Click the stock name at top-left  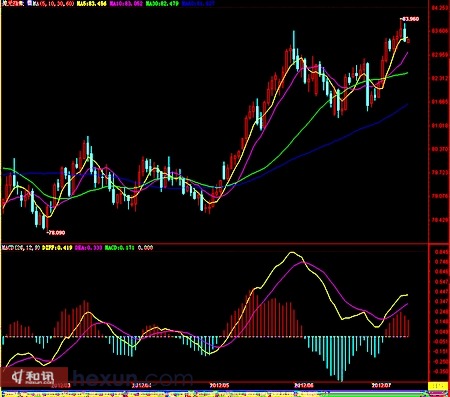13,3
